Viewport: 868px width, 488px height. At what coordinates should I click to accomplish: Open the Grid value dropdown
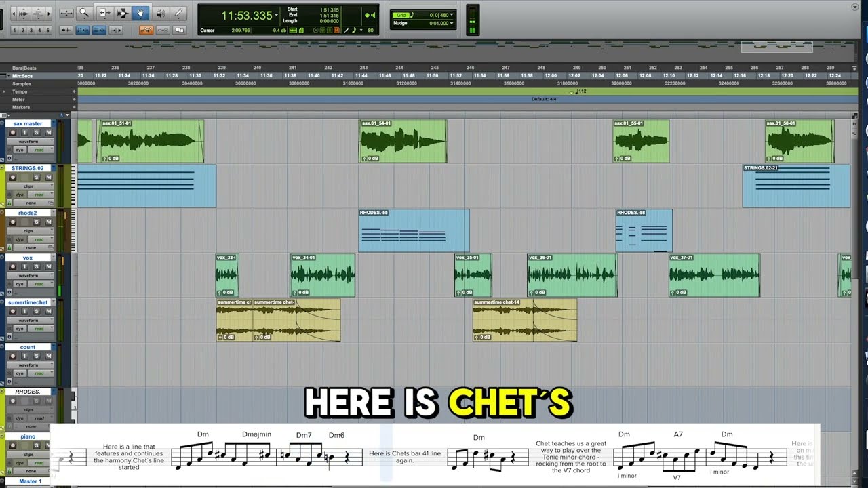[x=452, y=14]
